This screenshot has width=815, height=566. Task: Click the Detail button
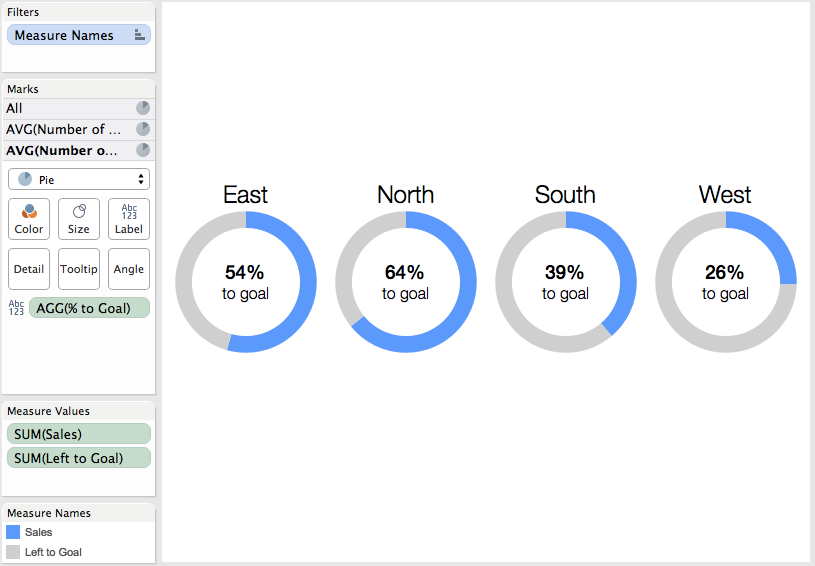[29, 269]
